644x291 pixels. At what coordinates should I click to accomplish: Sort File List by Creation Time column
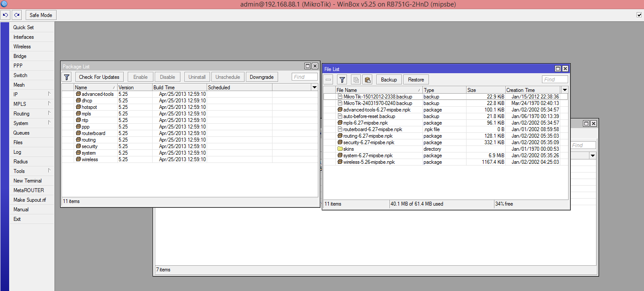click(x=534, y=90)
